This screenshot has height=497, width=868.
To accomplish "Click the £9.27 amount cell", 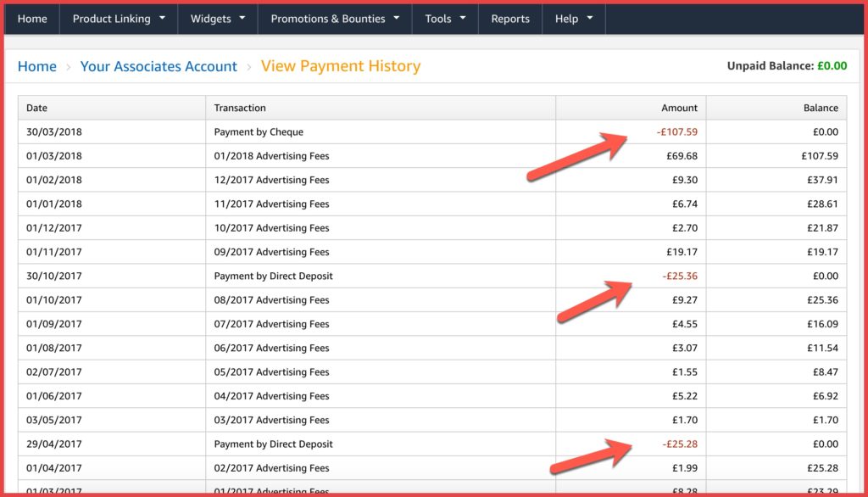I will pyautogui.click(x=631, y=299).
